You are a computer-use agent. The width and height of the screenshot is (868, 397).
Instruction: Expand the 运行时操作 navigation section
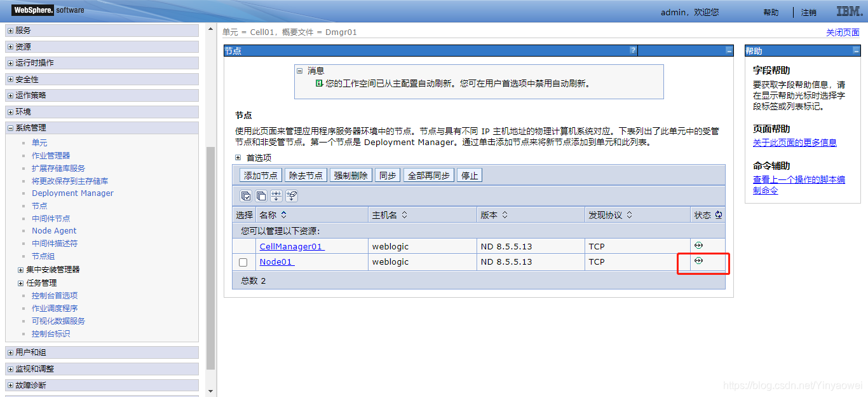10,63
